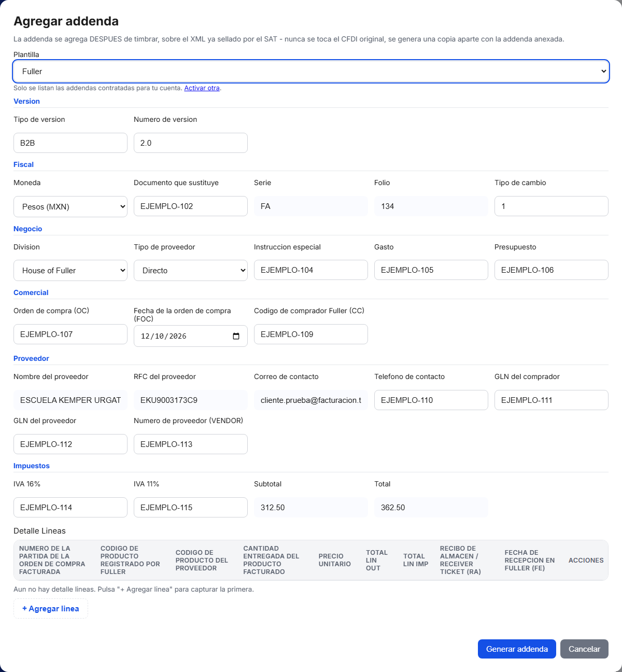Viewport: 622px width, 672px height.
Task: Edit the GLN del proveedor field
Action: [x=70, y=444]
